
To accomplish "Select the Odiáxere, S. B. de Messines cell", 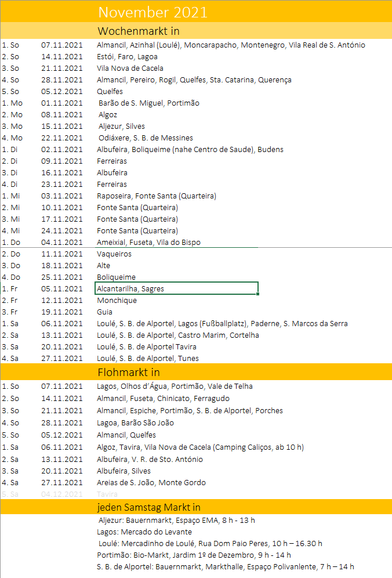I will pos(146,138).
